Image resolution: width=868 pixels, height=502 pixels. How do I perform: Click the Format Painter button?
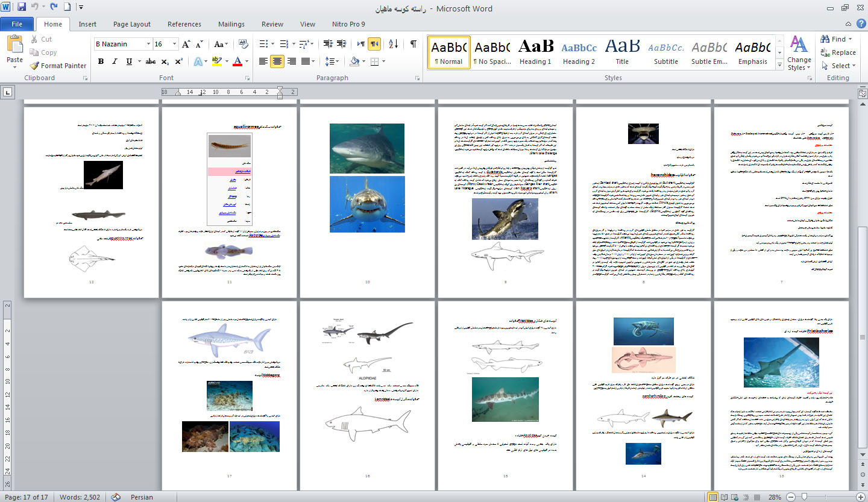(58, 66)
